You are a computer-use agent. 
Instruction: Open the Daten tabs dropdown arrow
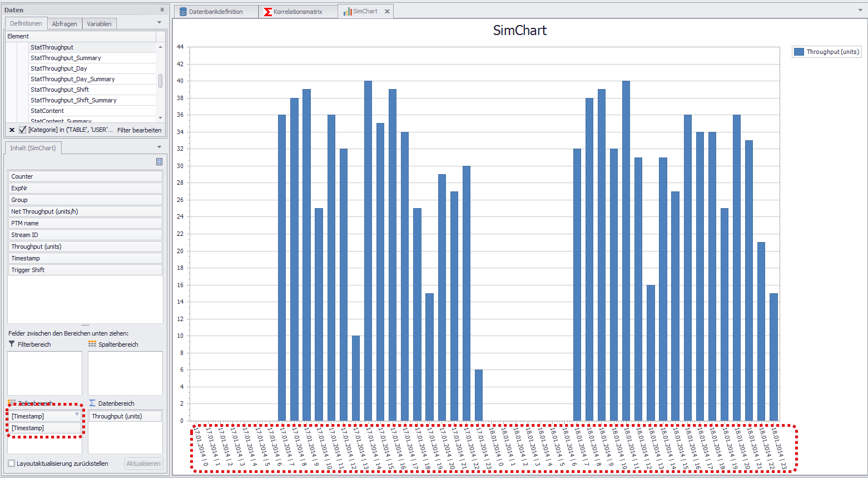pos(159,23)
